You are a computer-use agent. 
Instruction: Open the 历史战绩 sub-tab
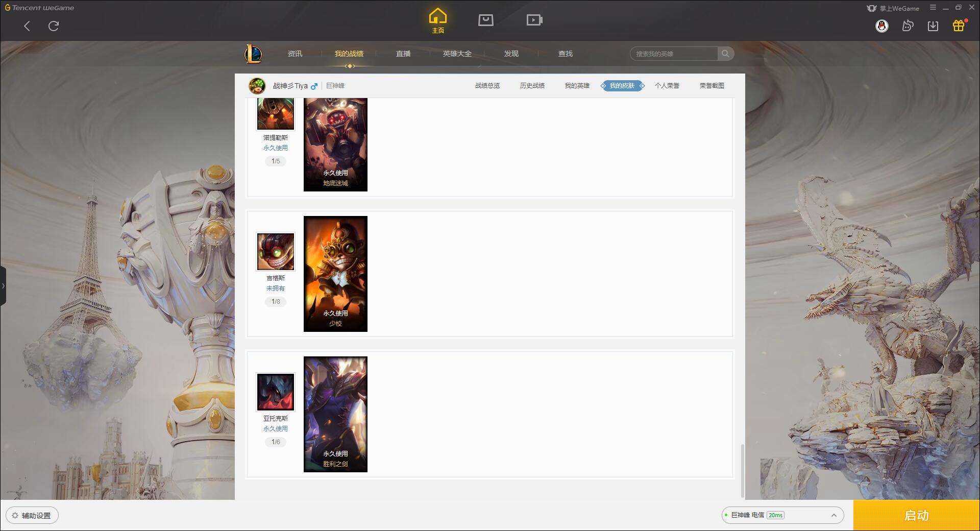532,86
